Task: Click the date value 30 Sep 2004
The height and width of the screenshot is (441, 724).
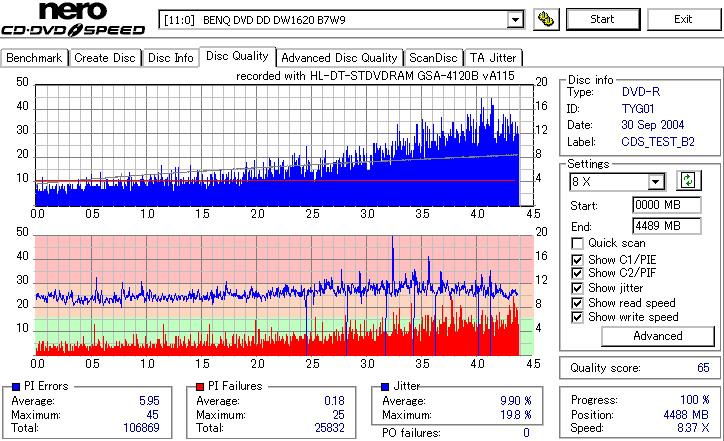Action: coord(652,125)
